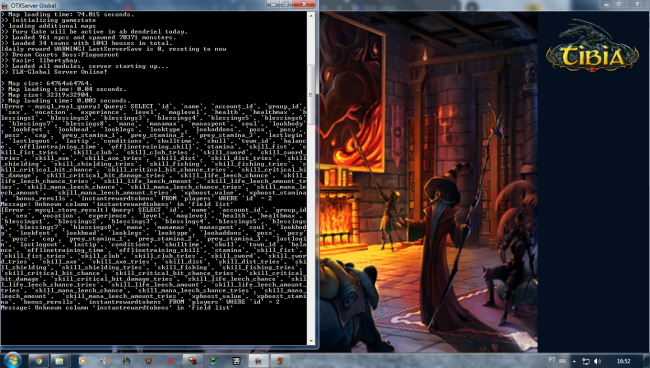Click the console vertical scrollbar thumb
This screenshot has width=650, height=368.
click(x=311, y=94)
